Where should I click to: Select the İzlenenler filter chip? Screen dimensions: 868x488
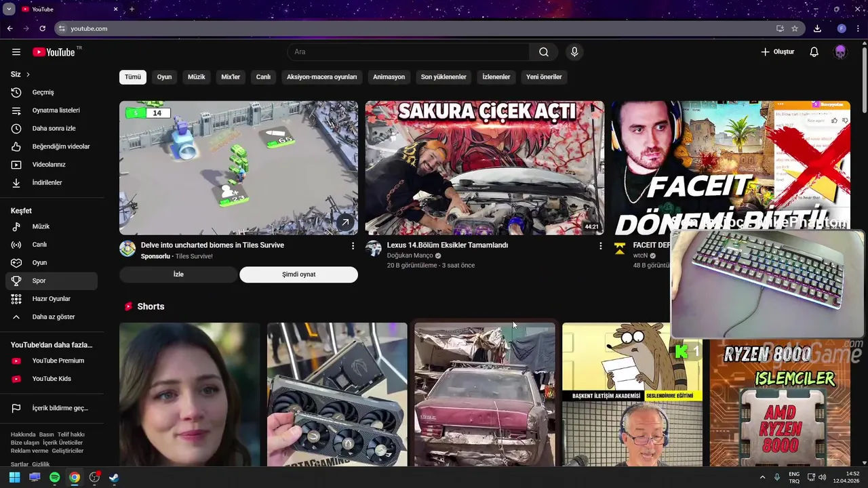tap(496, 77)
